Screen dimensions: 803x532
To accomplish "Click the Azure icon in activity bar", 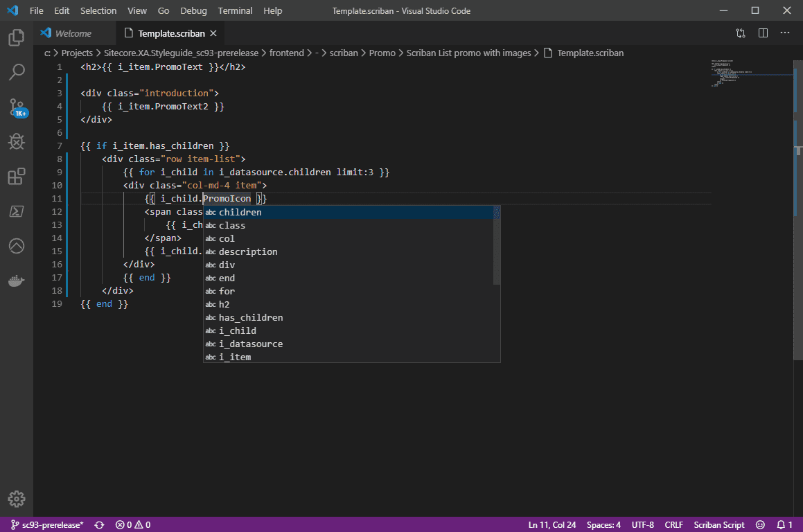I will pyautogui.click(x=17, y=247).
